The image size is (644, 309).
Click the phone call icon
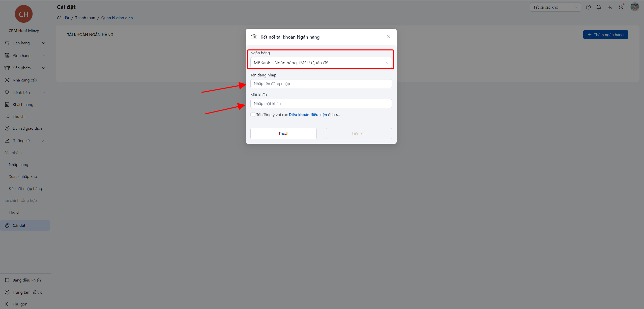tap(610, 7)
